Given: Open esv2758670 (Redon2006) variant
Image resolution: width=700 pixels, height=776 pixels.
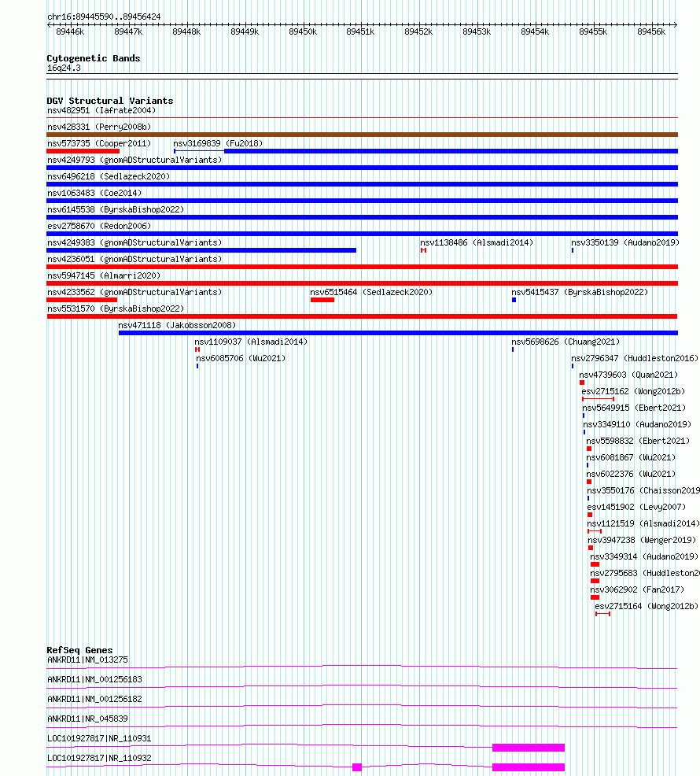Looking at the screenshot, I should coord(99,226).
